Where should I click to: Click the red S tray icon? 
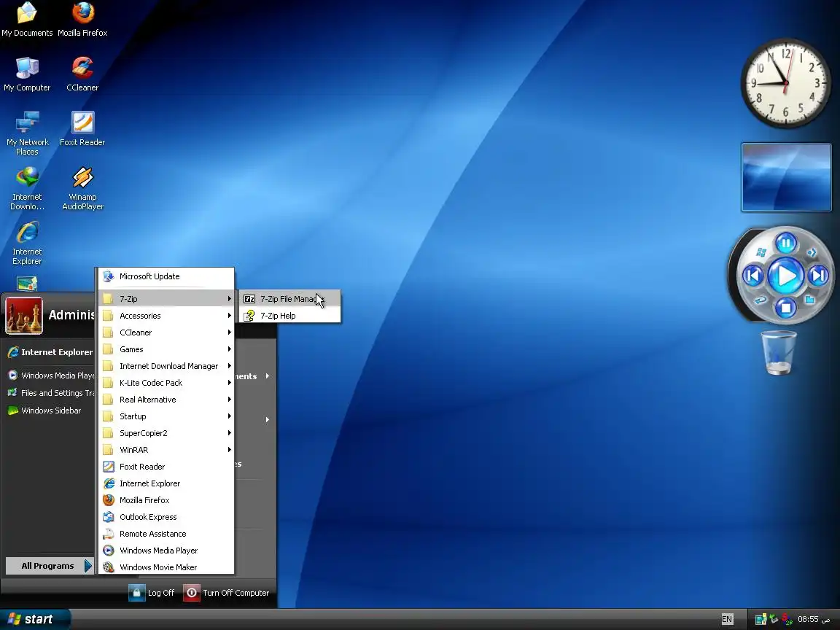[x=787, y=619]
